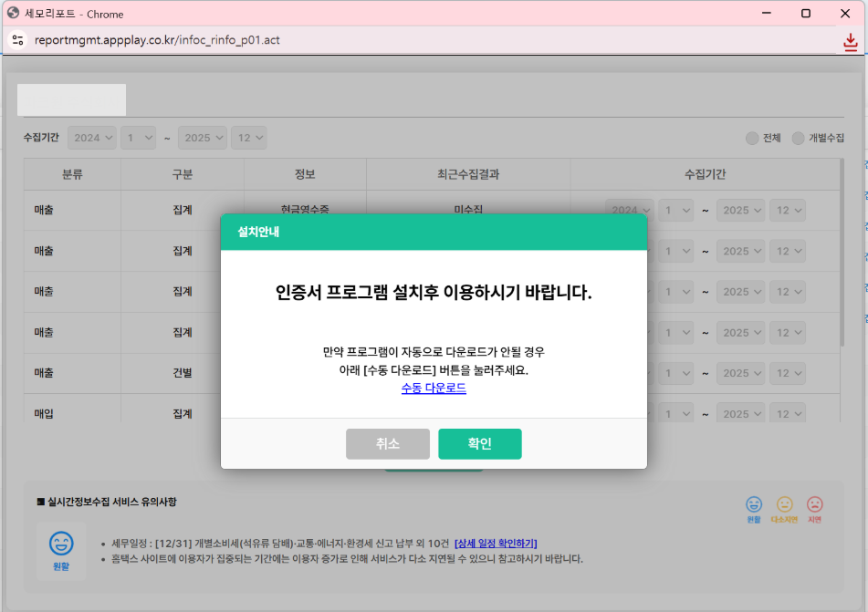The width and height of the screenshot is (868, 612).
Task: Click the globe icon in the title bar
Action: tap(13, 14)
